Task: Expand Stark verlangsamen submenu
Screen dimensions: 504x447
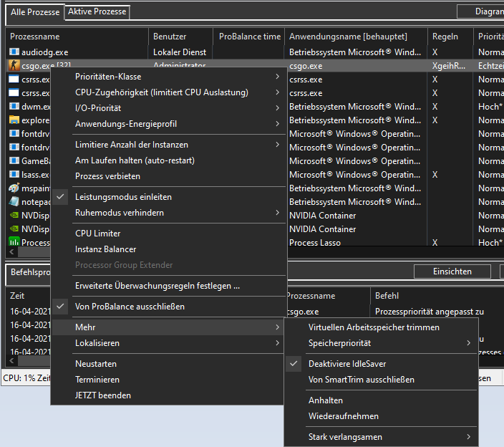Action: point(381,437)
